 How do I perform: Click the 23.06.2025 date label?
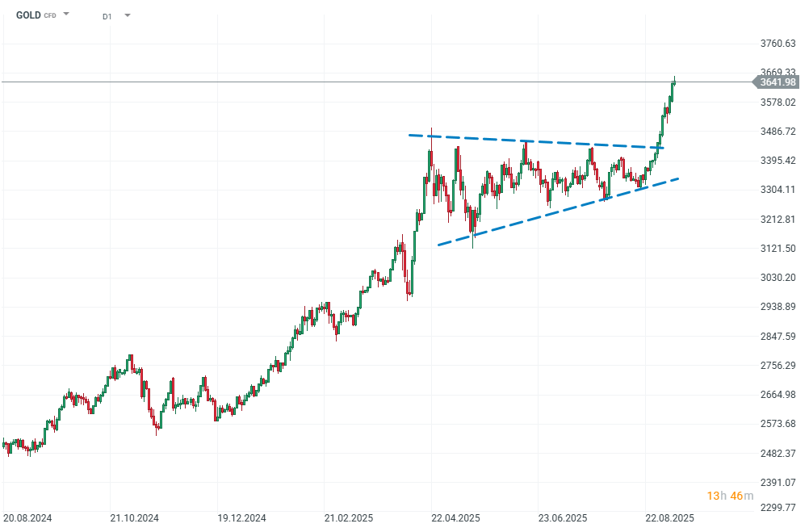(x=562, y=517)
